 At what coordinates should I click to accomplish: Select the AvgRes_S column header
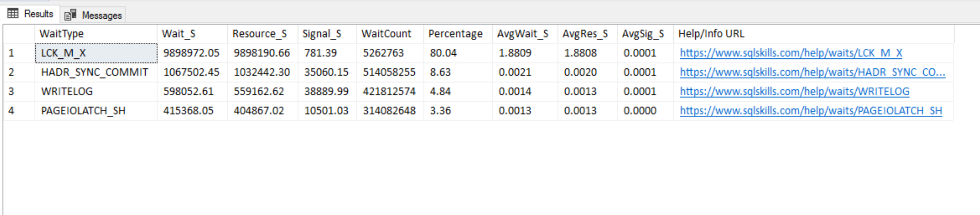pyautogui.click(x=588, y=34)
